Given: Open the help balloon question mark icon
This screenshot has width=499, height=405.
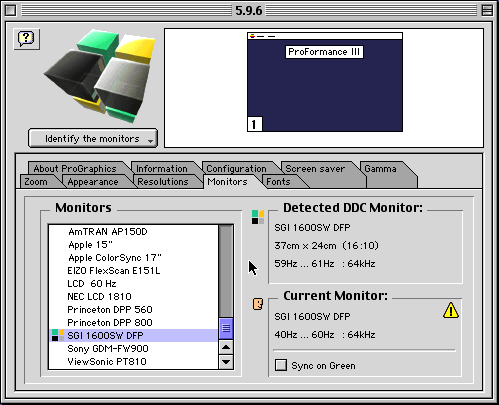Looking at the screenshot, I should (x=26, y=39).
